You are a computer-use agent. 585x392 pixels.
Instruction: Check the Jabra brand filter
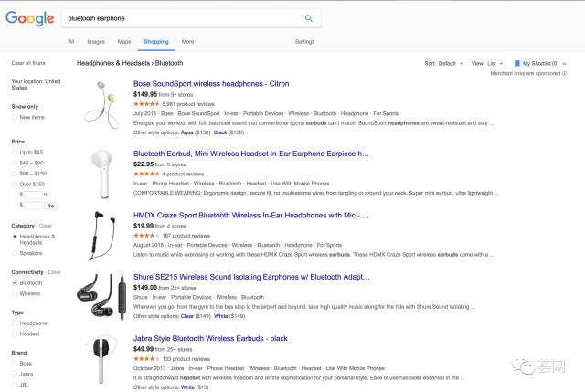click(15, 374)
